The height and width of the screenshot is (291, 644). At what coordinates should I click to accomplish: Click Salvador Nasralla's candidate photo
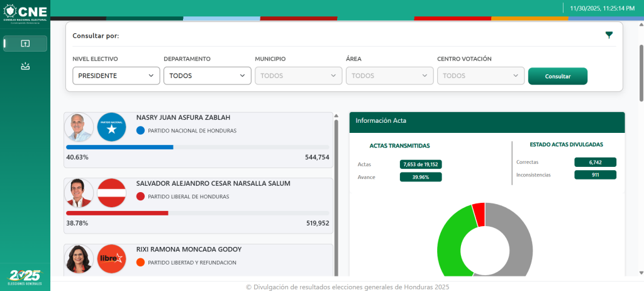click(x=79, y=193)
